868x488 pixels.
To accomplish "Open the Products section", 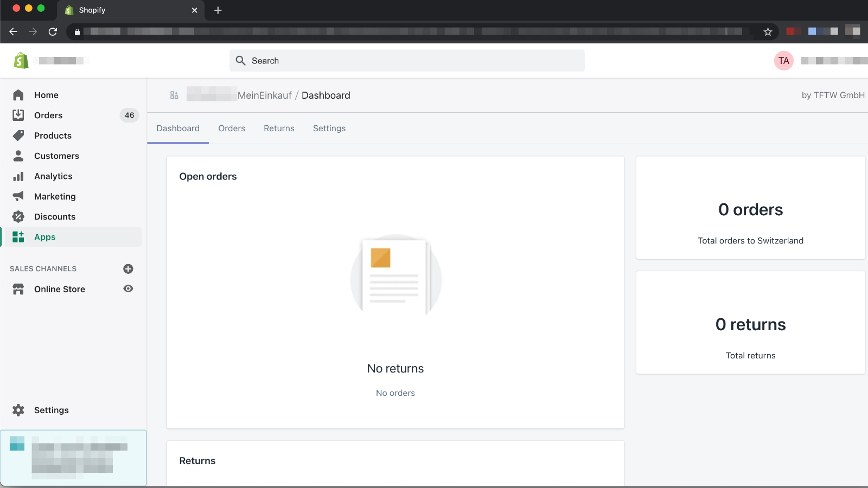I will [53, 136].
